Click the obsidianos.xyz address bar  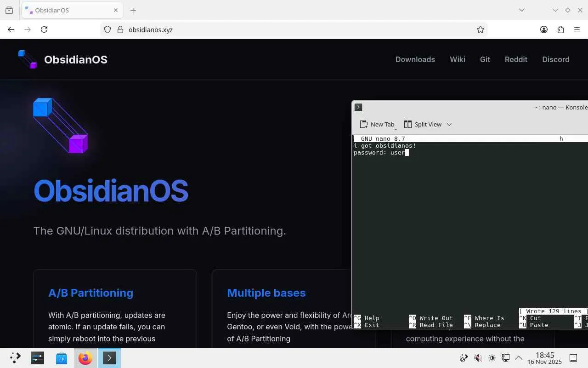[x=294, y=29]
